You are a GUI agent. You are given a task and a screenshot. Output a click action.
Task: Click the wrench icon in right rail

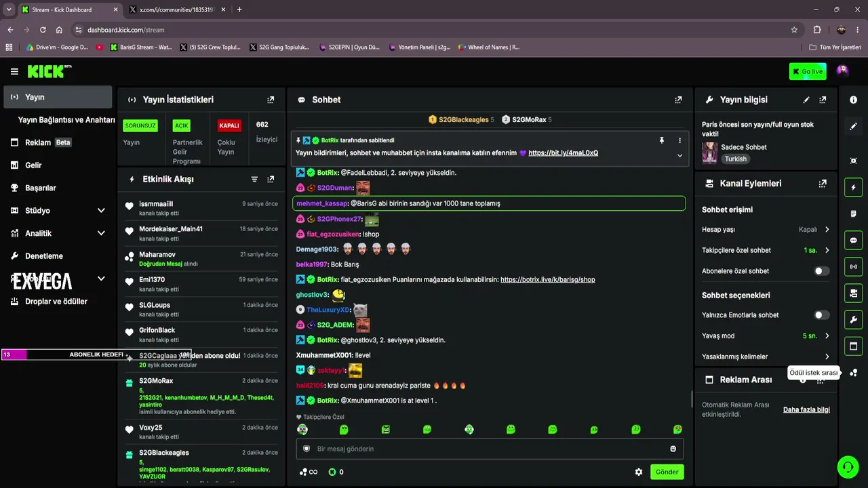coord(853,320)
